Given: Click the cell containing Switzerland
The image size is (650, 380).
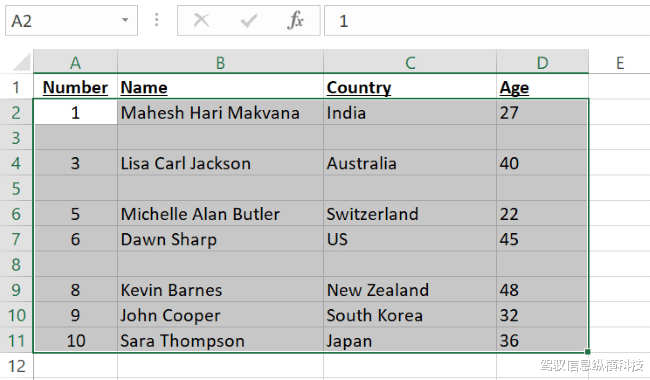Looking at the screenshot, I should (x=410, y=214).
